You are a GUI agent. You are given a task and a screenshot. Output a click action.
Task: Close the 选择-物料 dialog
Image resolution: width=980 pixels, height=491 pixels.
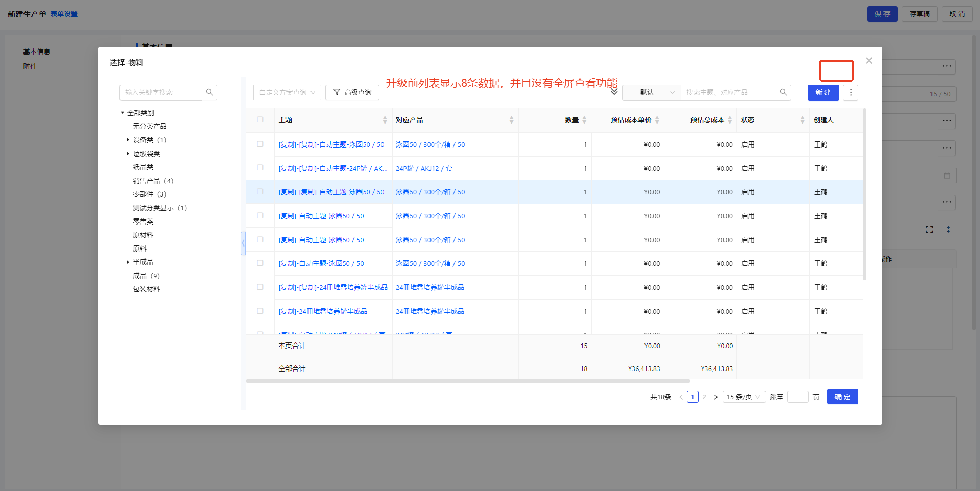(x=869, y=61)
